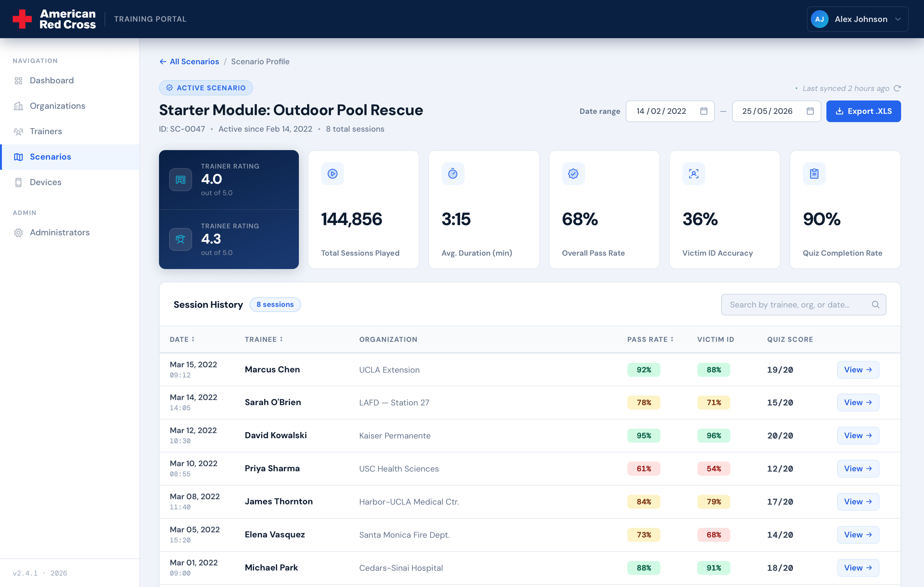
Task: View James Thornton's session
Action: click(x=858, y=501)
